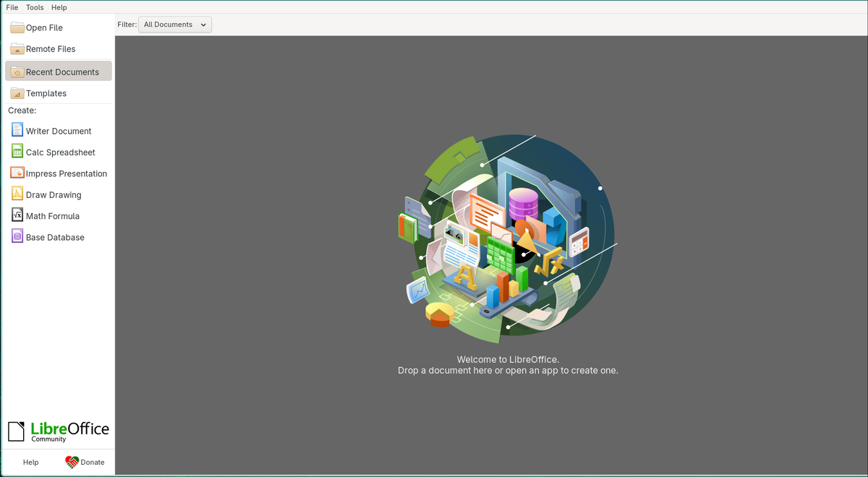
Task: Click the Math Formula icon
Action: tap(17, 215)
